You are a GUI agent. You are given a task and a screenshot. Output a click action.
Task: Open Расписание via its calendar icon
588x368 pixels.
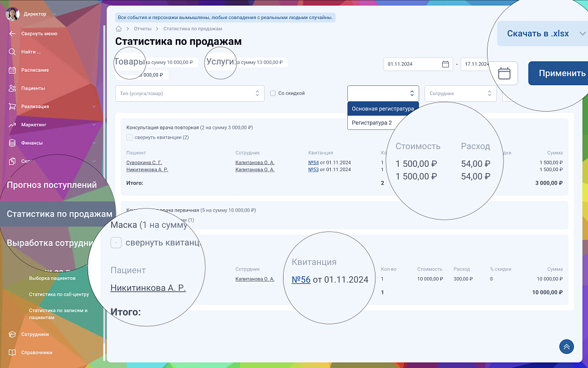point(12,70)
